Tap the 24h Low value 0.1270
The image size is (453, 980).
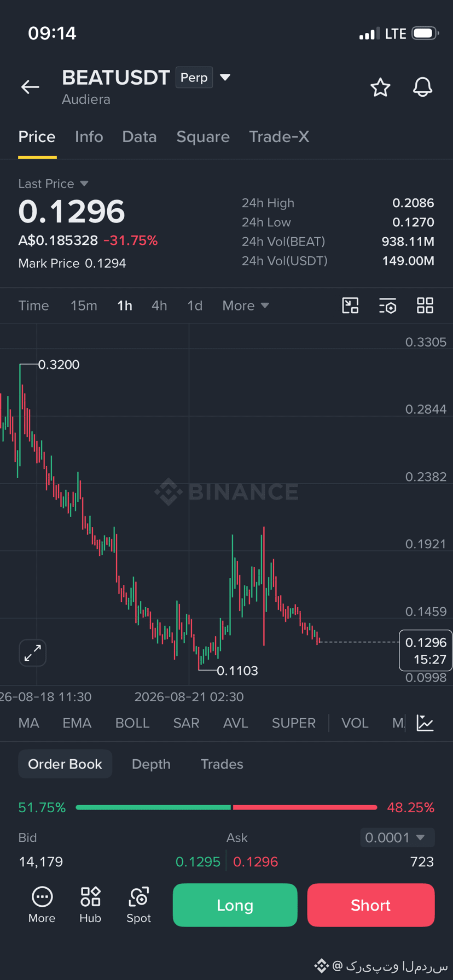413,222
